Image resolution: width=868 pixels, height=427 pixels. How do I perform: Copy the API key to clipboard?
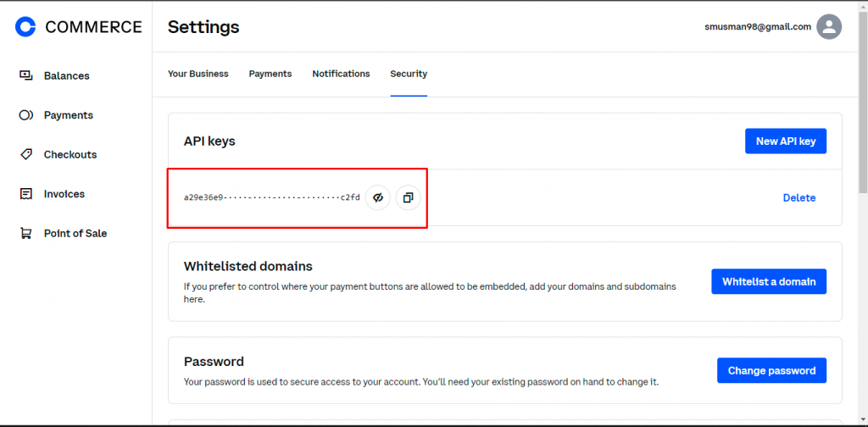pos(408,197)
